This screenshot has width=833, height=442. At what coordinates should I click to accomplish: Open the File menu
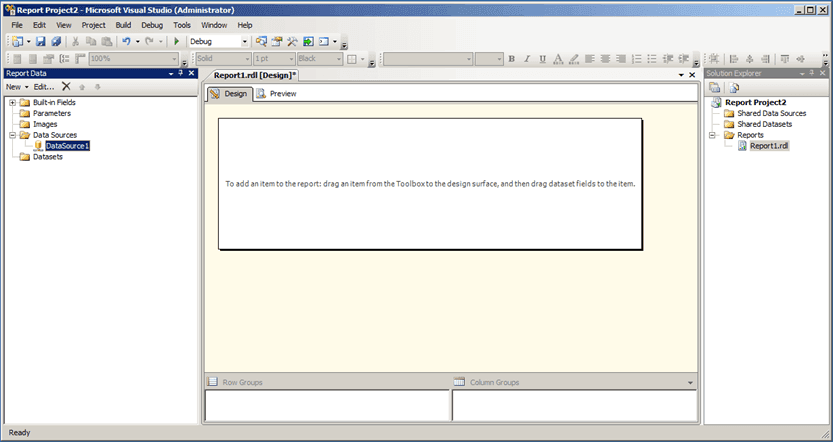(17, 25)
